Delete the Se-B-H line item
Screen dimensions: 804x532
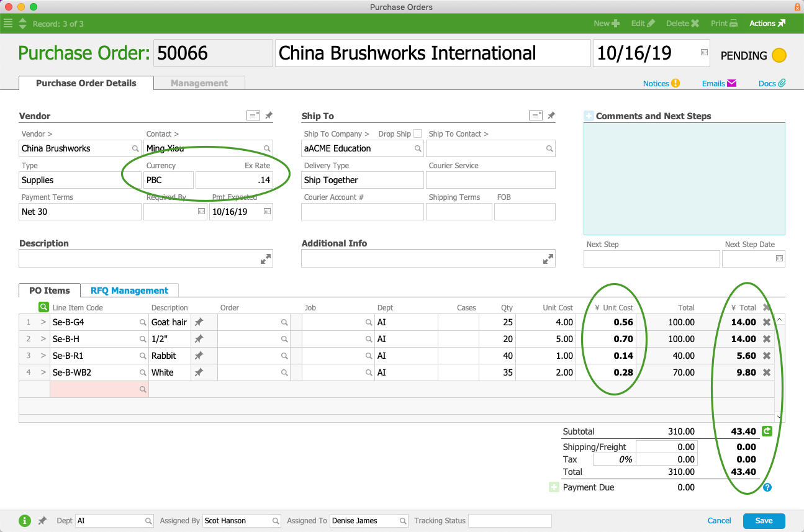click(767, 339)
